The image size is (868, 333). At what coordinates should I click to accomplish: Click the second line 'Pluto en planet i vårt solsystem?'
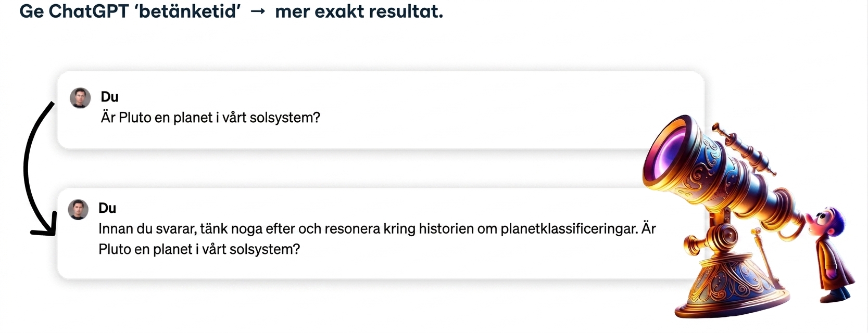tap(199, 249)
